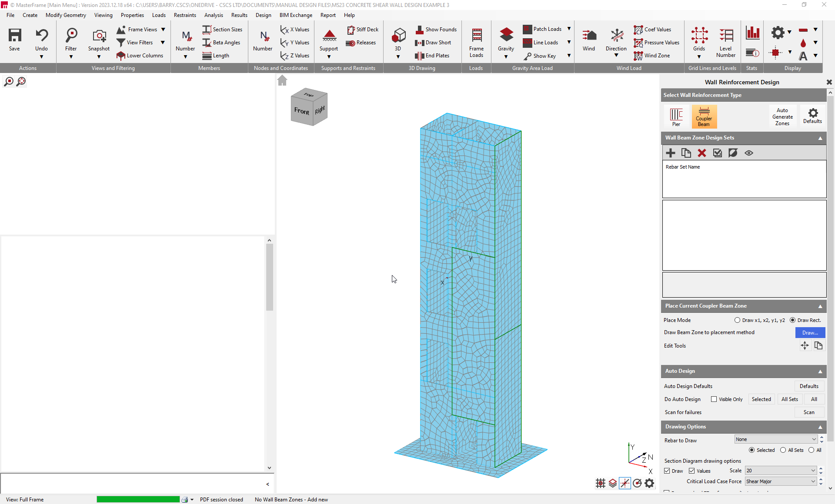Select the Coupler Beam reinforcement type
The image size is (835, 504).
(703, 116)
